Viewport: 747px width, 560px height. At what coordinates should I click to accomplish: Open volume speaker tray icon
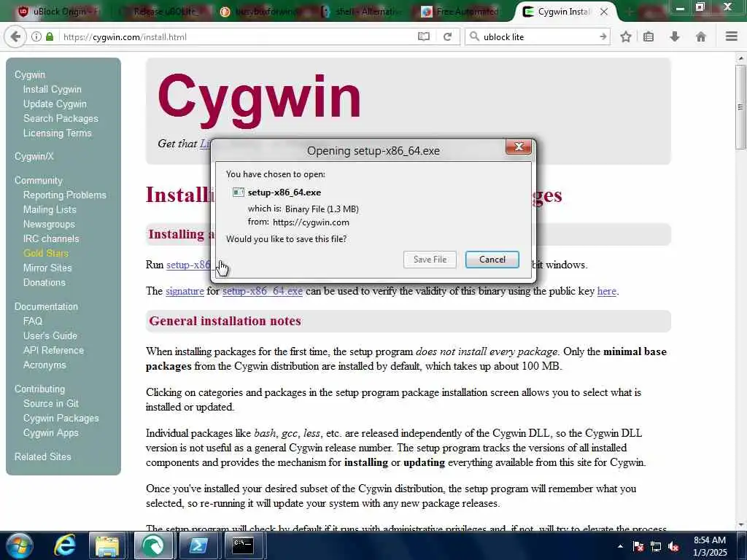click(x=673, y=546)
